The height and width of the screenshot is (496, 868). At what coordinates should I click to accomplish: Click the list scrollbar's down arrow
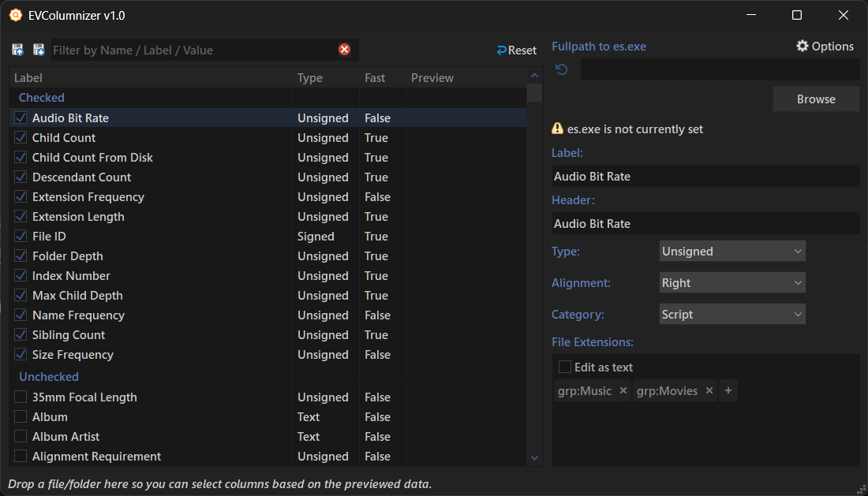[x=534, y=457]
